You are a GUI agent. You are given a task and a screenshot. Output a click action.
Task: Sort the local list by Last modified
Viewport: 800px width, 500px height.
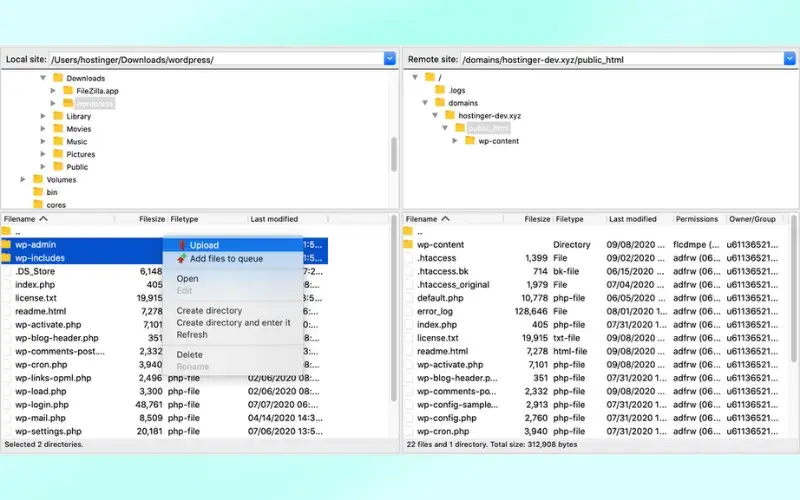click(x=288, y=219)
